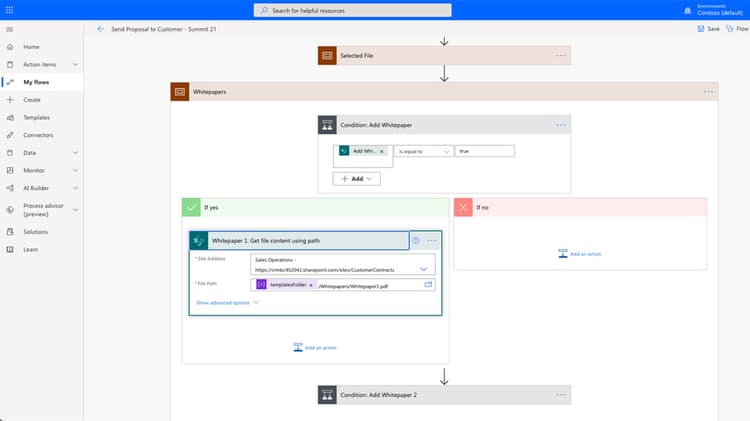The height and width of the screenshot is (421, 750).
Task: Select My flows in the navigation
Action: coord(42,82)
